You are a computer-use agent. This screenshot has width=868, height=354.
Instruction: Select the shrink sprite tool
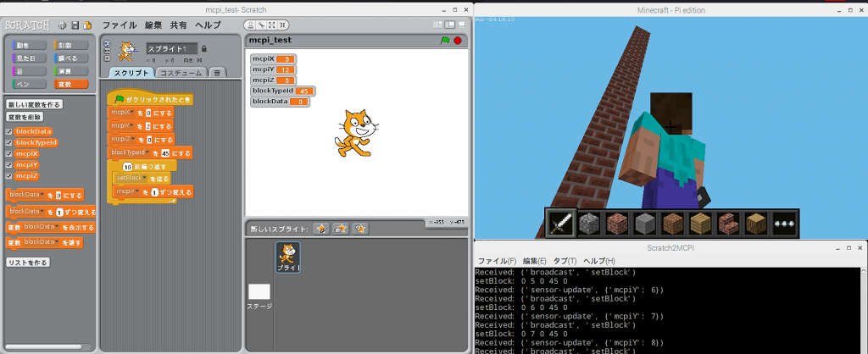coord(283,25)
